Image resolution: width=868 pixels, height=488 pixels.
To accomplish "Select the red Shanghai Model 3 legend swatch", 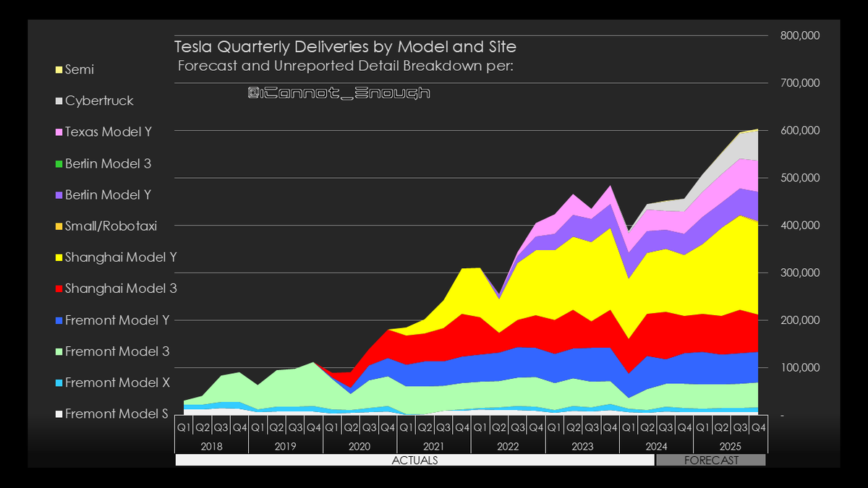I will coord(59,289).
